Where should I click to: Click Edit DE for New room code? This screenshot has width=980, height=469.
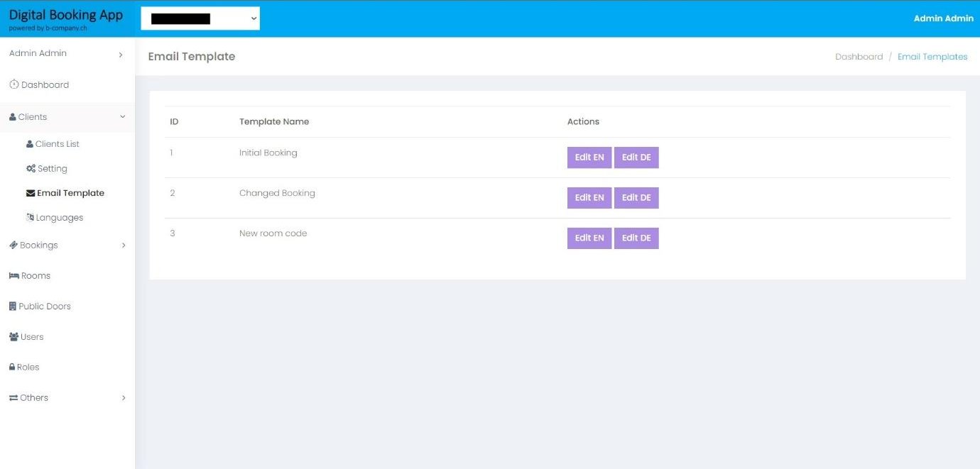coord(636,238)
